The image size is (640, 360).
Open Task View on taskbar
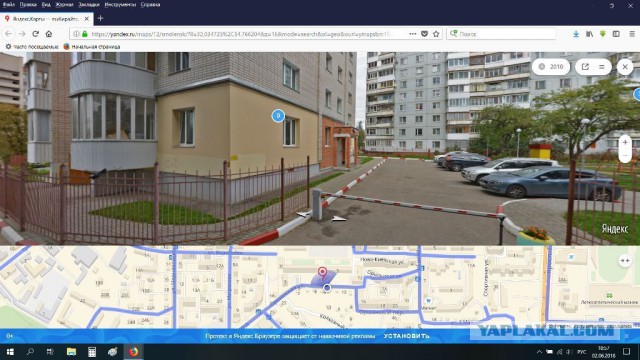pos(50,351)
